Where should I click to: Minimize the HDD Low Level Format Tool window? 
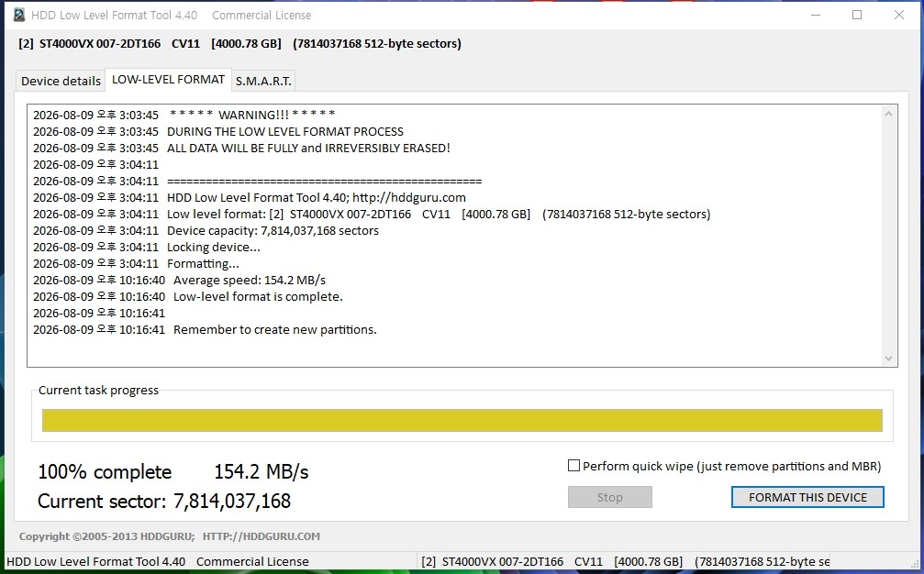click(816, 15)
